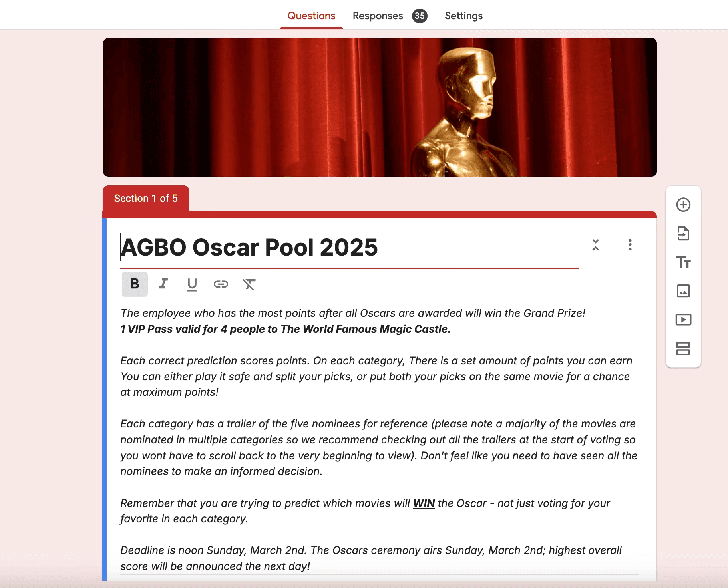
Task: Toggle Bold formatting button
Action: pos(135,284)
